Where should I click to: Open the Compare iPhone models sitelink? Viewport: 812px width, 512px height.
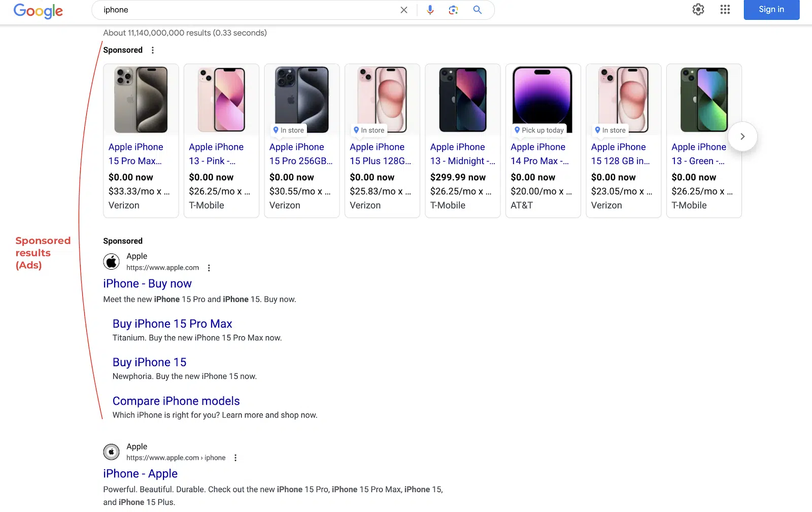[176, 401]
